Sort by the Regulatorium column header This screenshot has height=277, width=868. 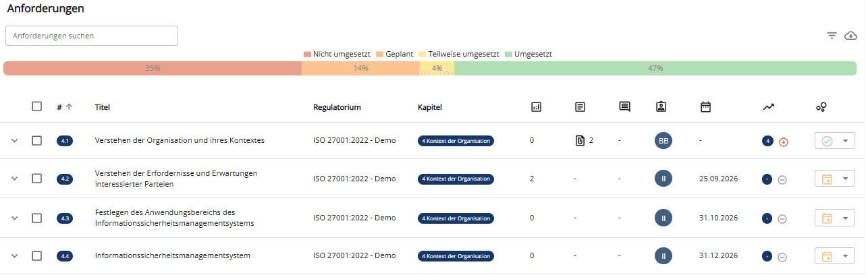[x=337, y=107]
